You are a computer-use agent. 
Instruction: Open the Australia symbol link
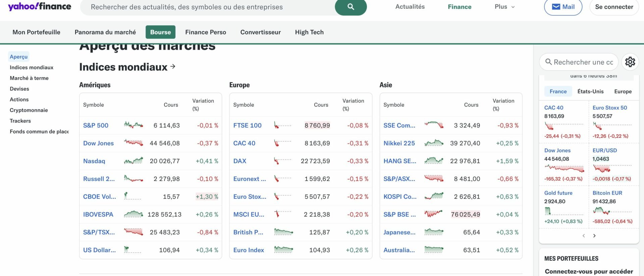pyautogui.click(x=399, y=250)
